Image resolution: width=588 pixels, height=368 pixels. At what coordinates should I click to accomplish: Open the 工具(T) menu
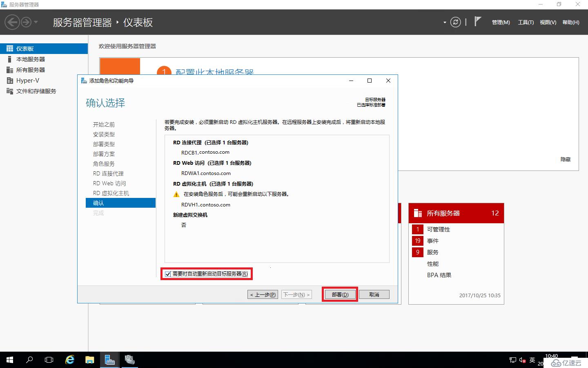[x=526, y=22]
